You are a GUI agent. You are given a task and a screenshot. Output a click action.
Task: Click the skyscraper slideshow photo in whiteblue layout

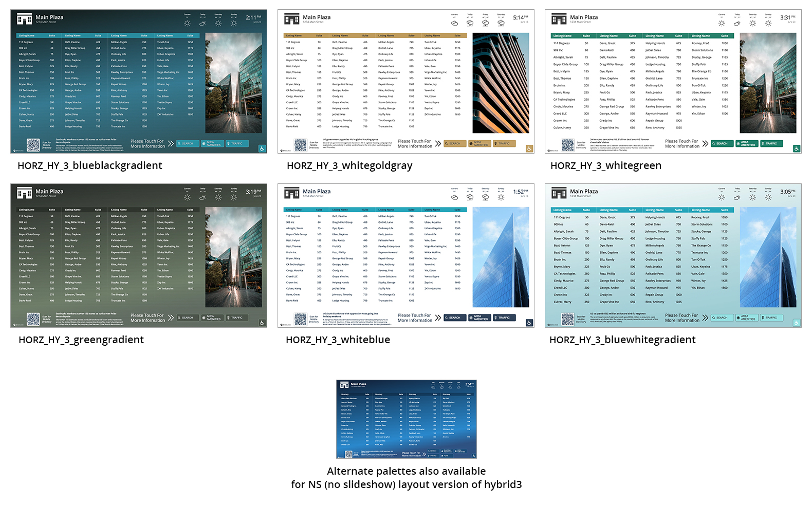tap(501, 257)
